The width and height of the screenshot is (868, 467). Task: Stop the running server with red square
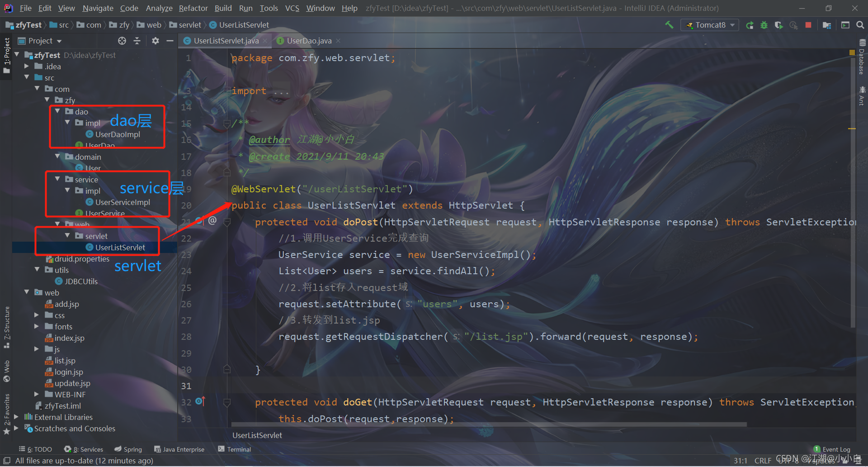point(808,25)
